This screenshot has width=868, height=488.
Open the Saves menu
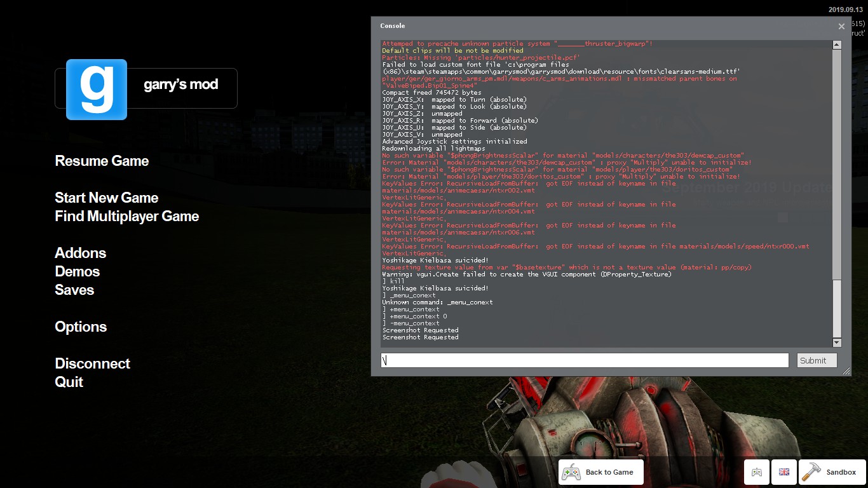click(x=74, y=290)
